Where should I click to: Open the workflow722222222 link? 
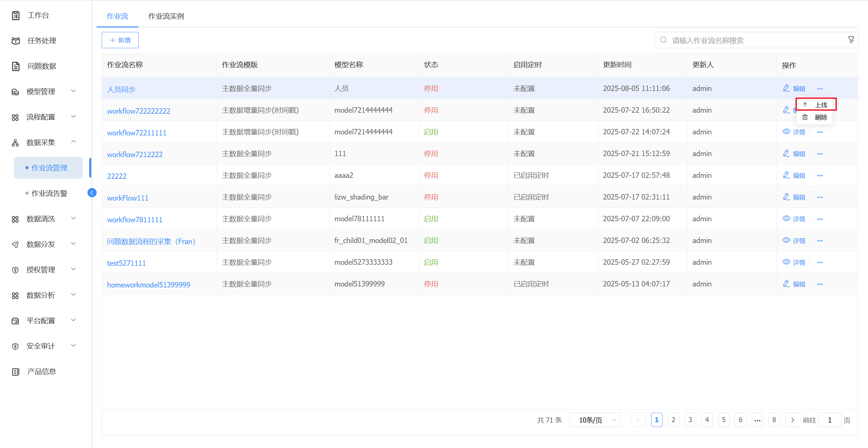(139, 111)
